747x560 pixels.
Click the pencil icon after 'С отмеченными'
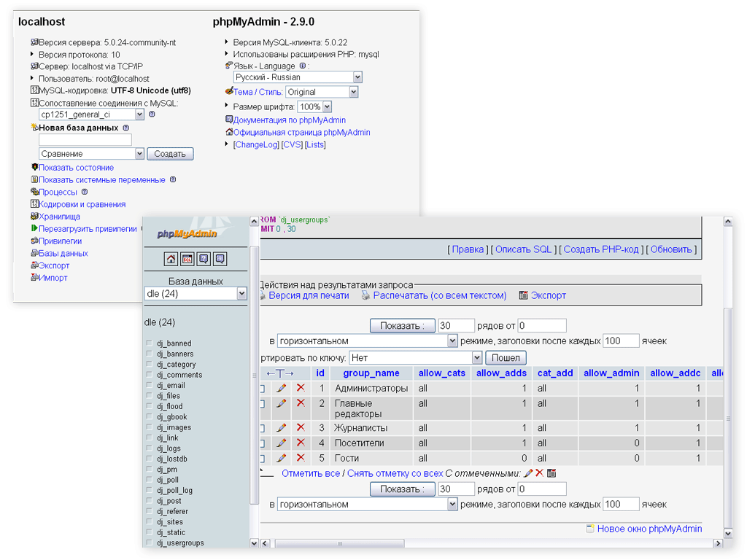(x=528, y=473)
